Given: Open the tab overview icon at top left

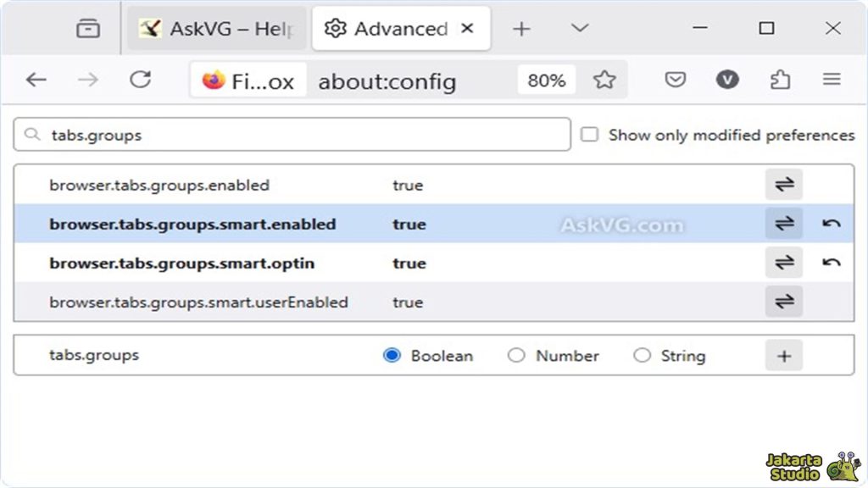Looking at the screenshot, I should point(88,28).
